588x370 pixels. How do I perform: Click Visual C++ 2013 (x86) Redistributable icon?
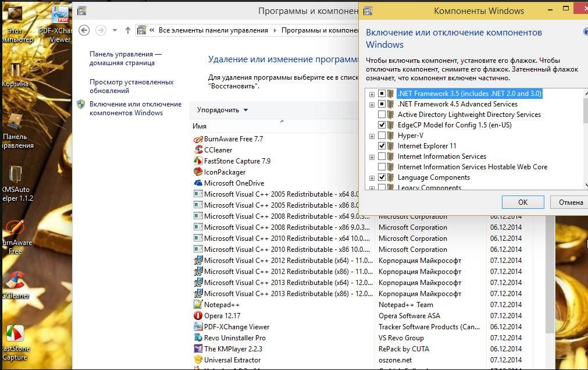tap(198, 293)
